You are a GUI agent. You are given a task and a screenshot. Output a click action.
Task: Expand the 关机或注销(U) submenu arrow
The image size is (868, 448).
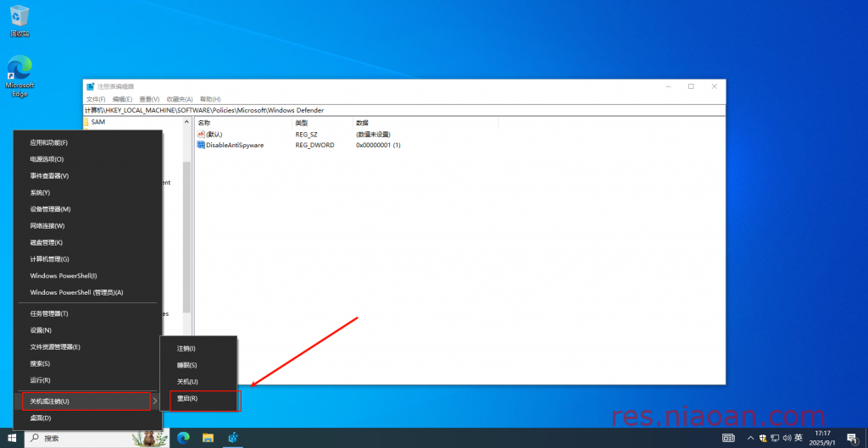click(156, 401)
